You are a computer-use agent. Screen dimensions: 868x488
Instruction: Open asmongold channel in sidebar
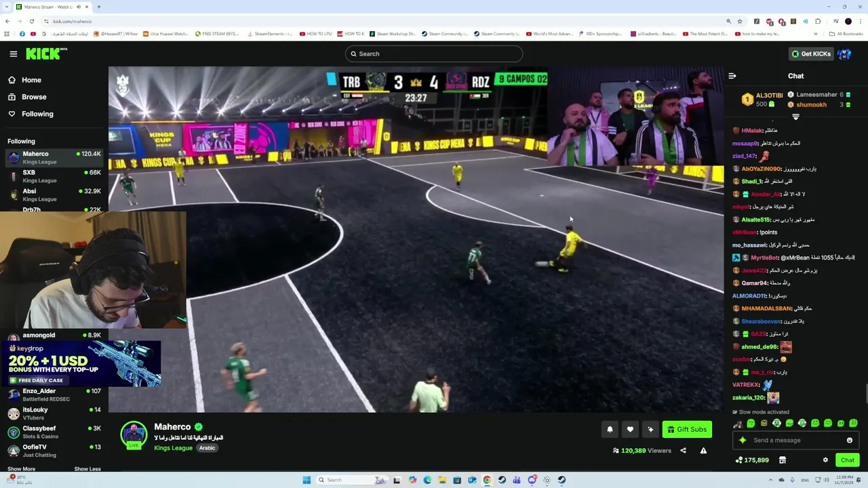click(54, 335)
